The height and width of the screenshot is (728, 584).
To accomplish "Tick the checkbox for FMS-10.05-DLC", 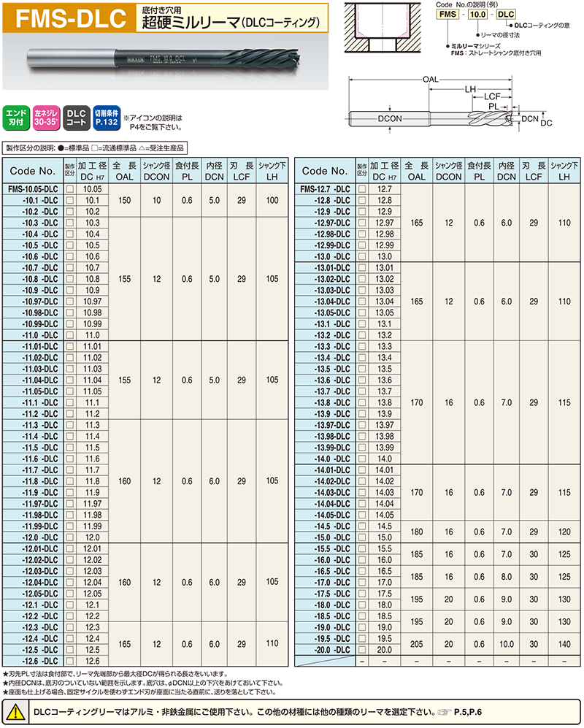I will [70, 188].
